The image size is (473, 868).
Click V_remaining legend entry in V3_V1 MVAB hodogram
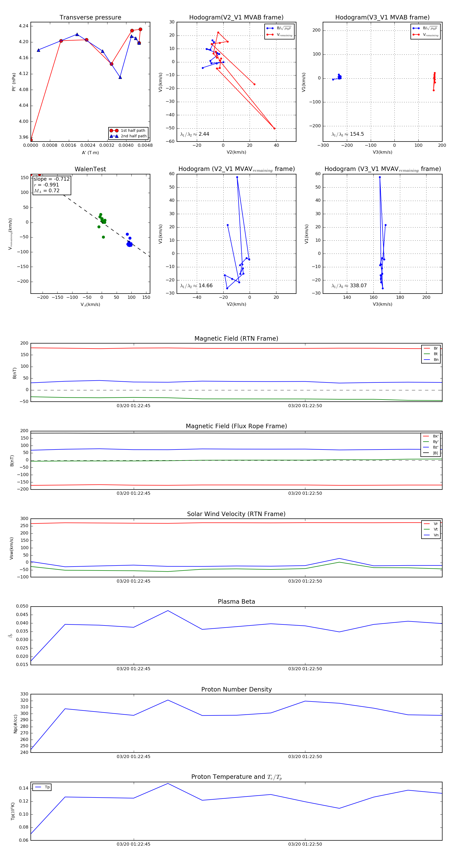[425, 34]
